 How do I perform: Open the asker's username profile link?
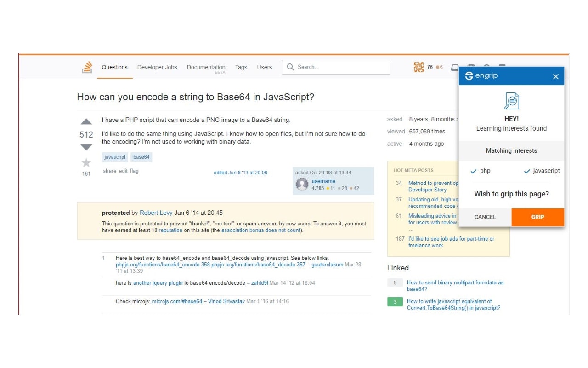click(323, 181)
